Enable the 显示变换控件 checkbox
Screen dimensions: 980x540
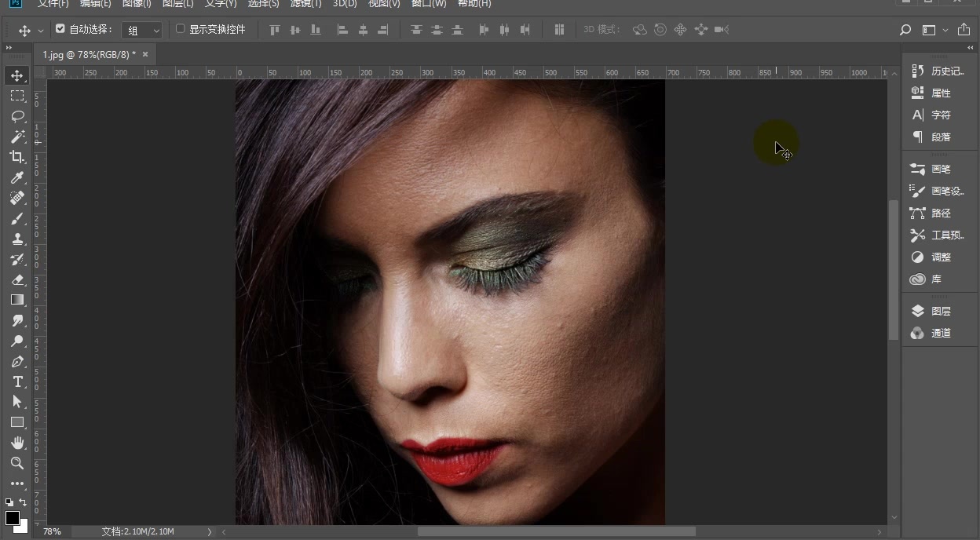(180, 29)
